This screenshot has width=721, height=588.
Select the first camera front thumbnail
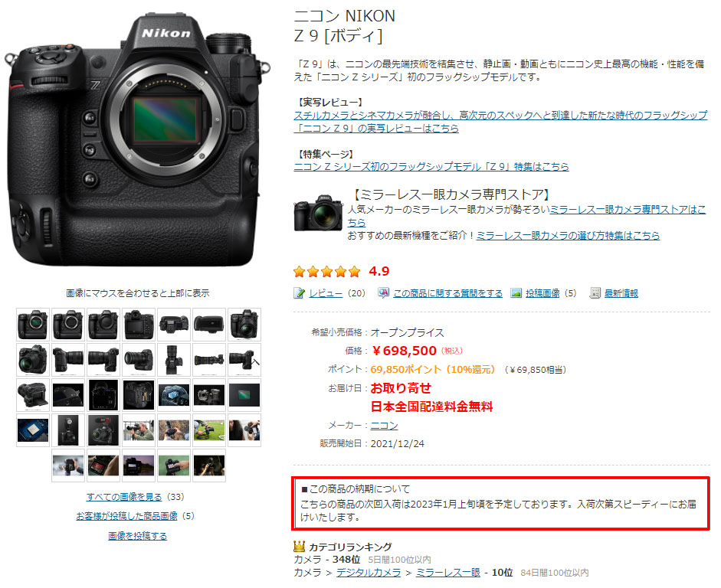click(33, 325)
